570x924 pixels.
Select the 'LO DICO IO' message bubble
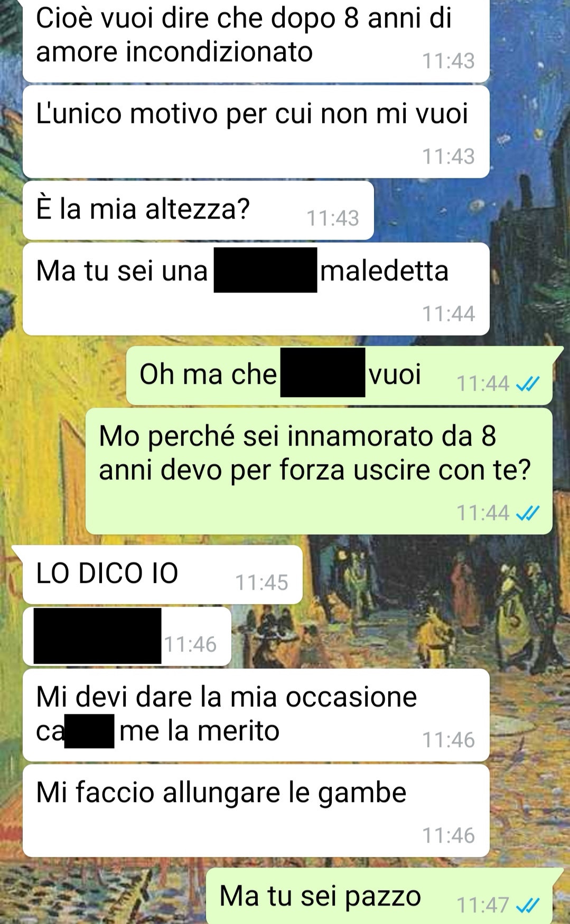pos(162,574)
